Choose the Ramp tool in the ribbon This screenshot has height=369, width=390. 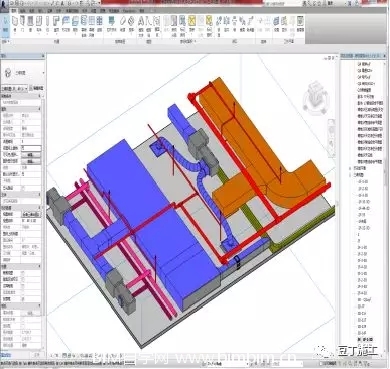pyautogui.click(x=122, y=24)
